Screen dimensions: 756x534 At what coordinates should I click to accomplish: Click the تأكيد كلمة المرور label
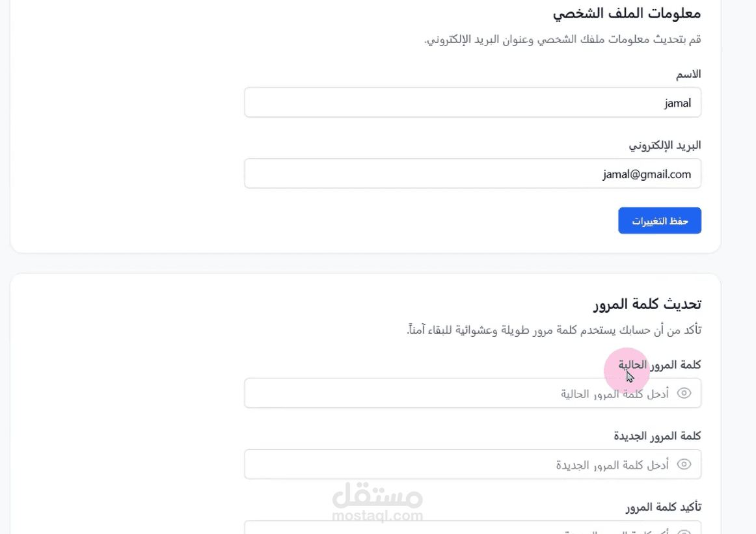click(x=664, y=507)
